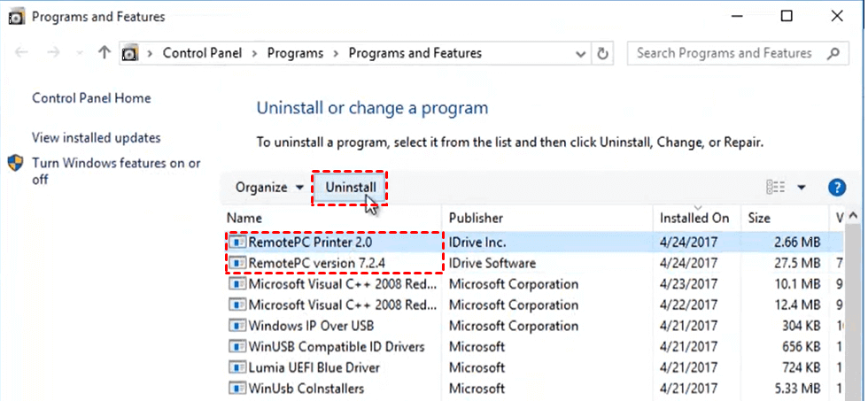Screen dimensions: 868x401
Task: Open the address bar history dropdown
Action: pos(579,53)
